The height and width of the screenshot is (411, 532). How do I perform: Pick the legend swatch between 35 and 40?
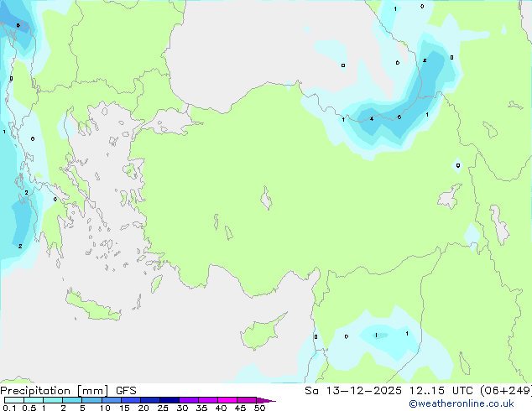(x=207, y=400)
